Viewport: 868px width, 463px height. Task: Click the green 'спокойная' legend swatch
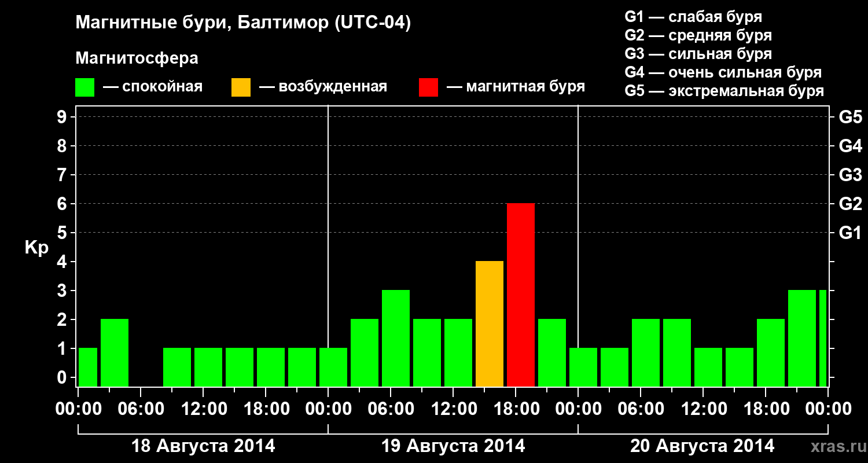pos(85,87)
